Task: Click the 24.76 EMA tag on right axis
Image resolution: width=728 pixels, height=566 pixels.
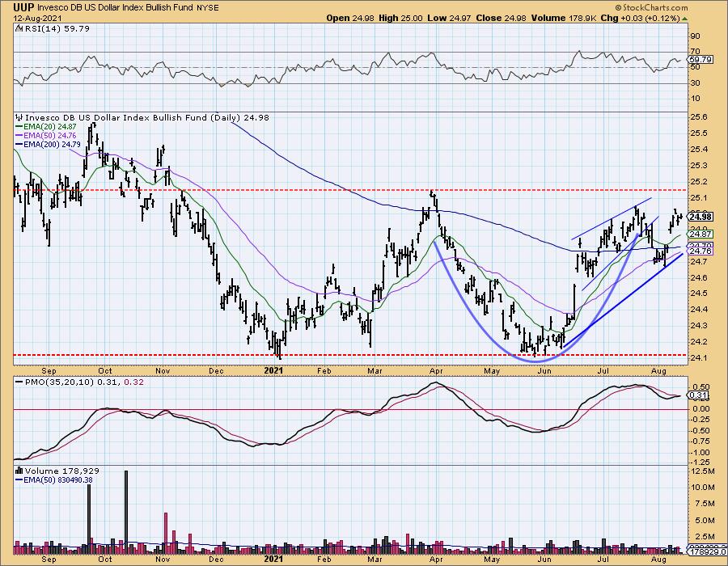Action: point(700,251)
